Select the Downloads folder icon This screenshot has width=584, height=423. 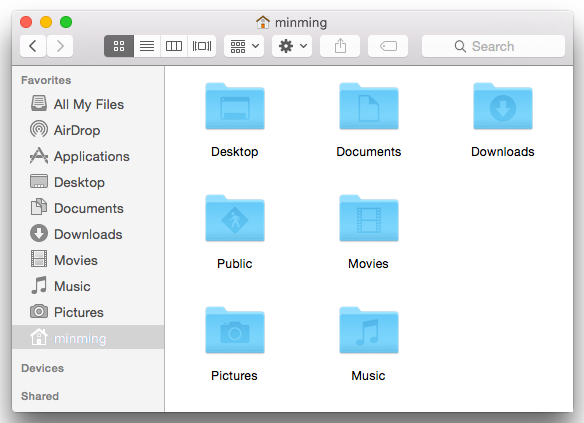tap(503, 106)
